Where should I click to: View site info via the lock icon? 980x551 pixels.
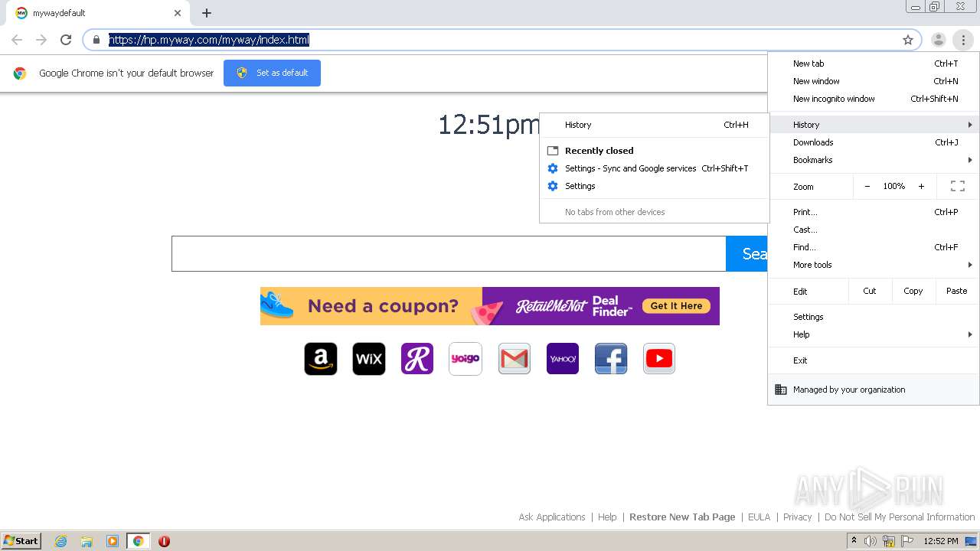point(96,40)
